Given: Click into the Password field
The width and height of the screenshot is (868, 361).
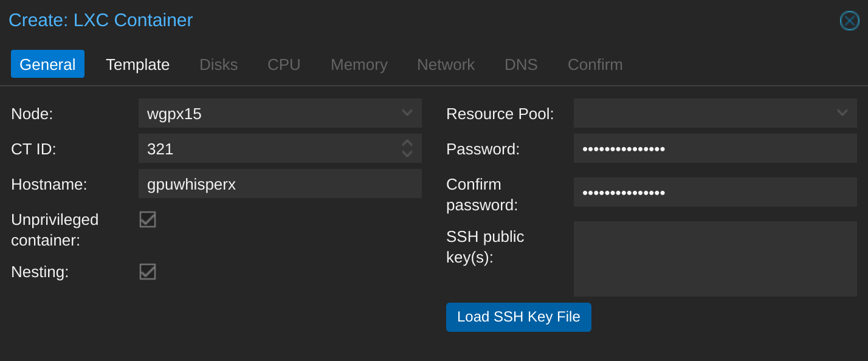Looking at the screenshot, I should [715, 148].
